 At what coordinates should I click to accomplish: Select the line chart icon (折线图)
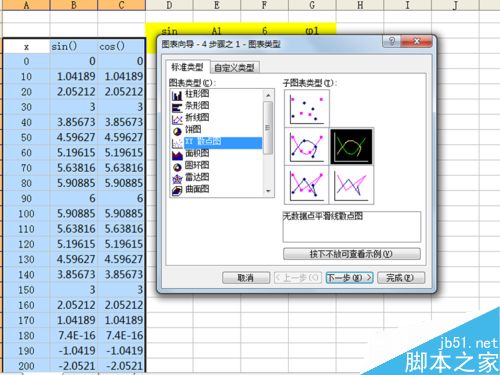click(x=177, y=120)
